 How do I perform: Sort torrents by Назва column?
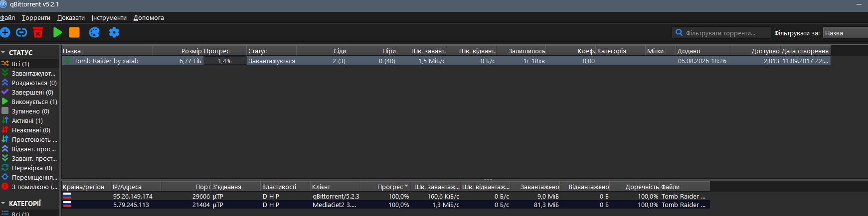click(107, 51)
